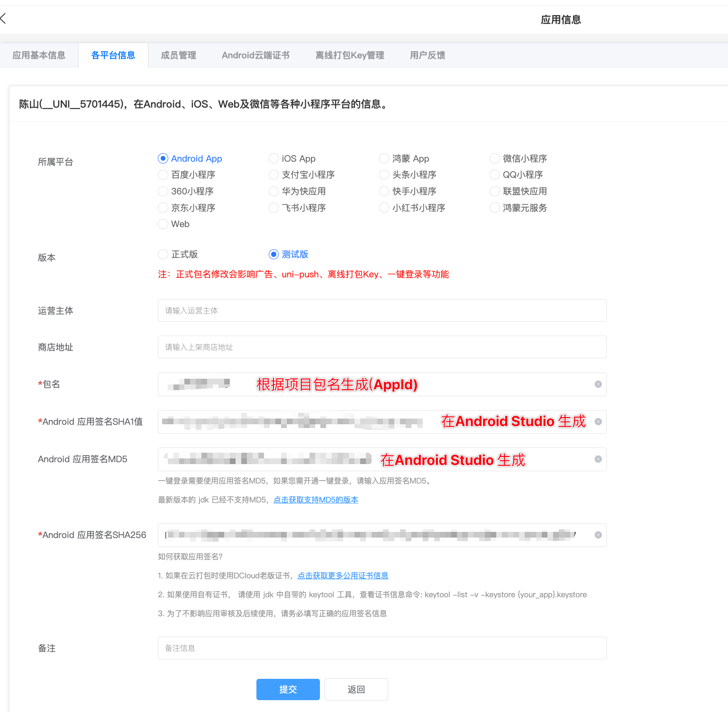Clear the Android 应用签名SHA256 field
The height and width of the screenshot is (712, 728).
(598, 535)
